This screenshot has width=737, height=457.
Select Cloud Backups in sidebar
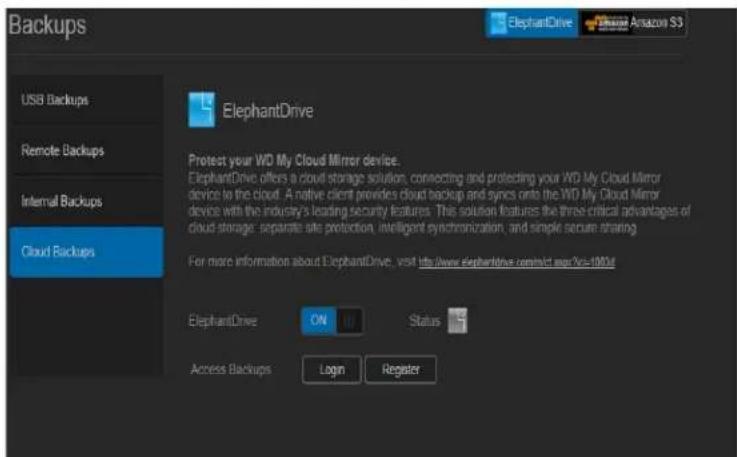point(86,252)
